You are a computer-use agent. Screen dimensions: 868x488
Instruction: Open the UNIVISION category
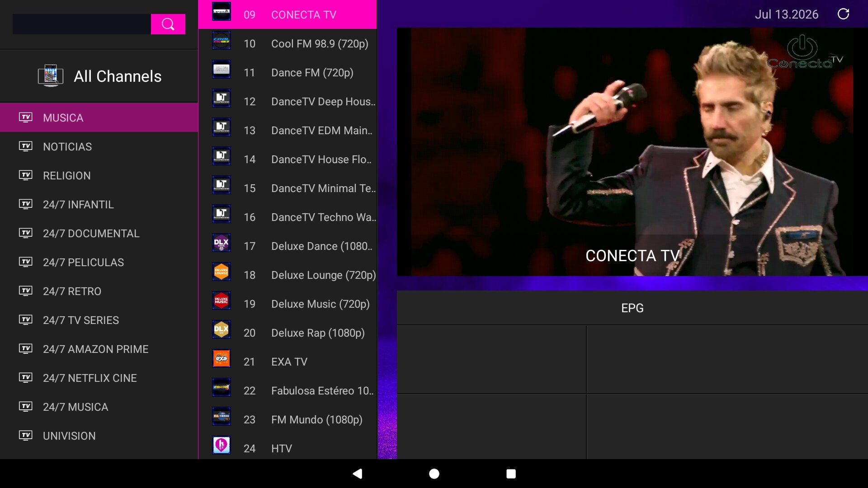coord(99,436)
